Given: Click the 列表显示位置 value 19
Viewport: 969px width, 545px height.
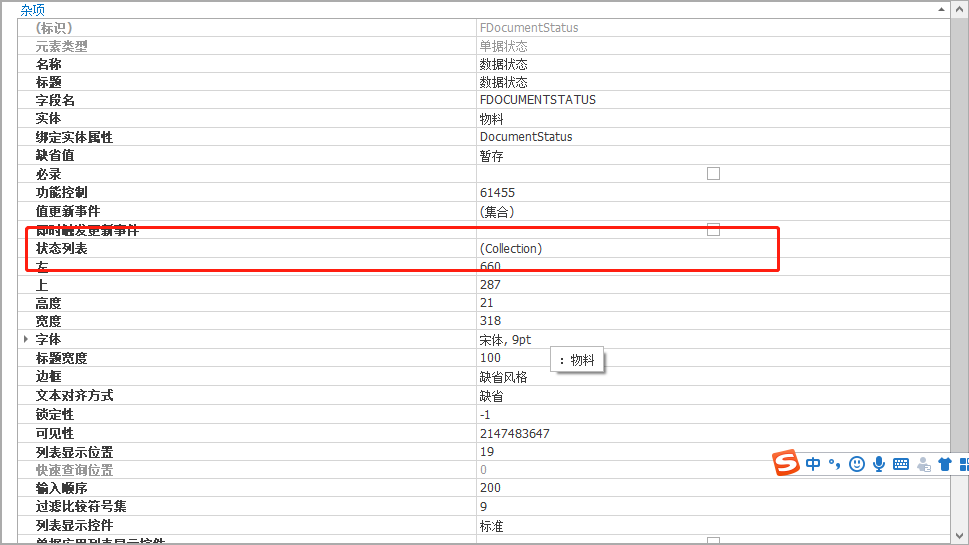Looking at the screenshot, I should pos(487,452).
